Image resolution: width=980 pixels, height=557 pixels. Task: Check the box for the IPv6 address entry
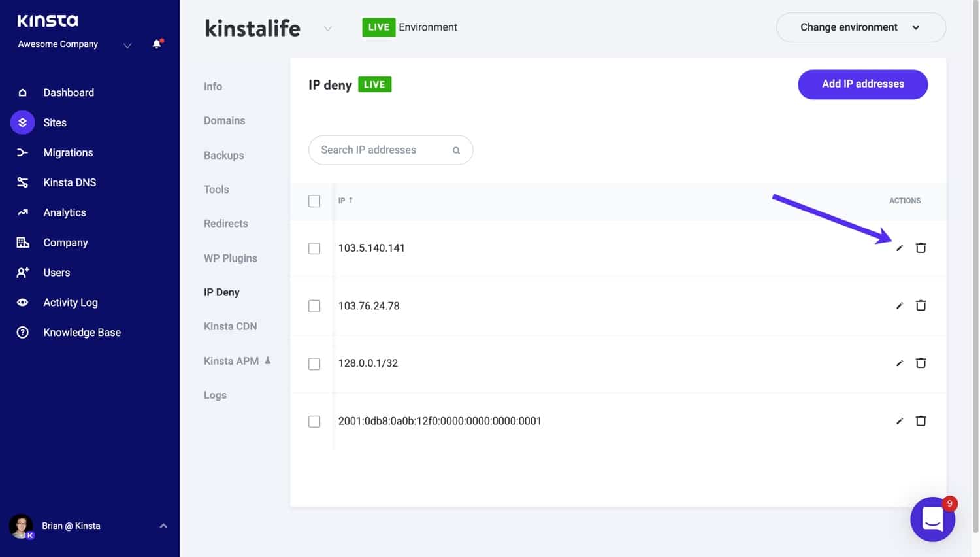(314, 421)
